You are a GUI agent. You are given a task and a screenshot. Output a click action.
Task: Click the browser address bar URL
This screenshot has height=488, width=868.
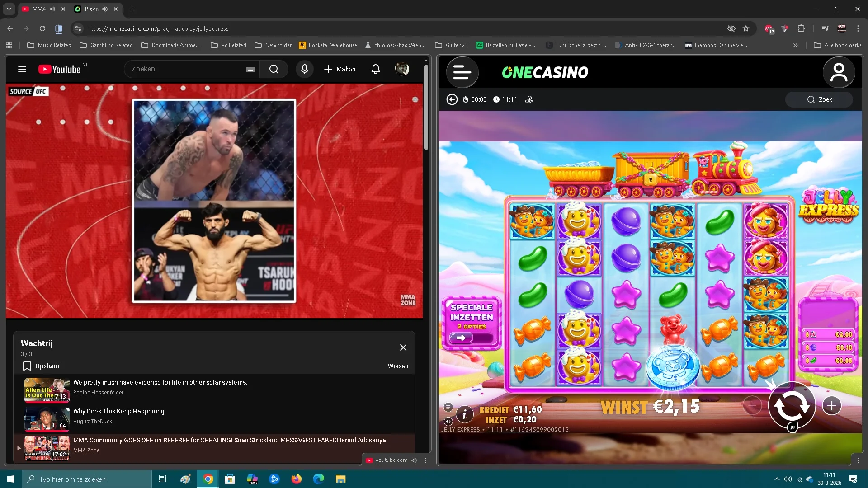(x=158, y=28)
